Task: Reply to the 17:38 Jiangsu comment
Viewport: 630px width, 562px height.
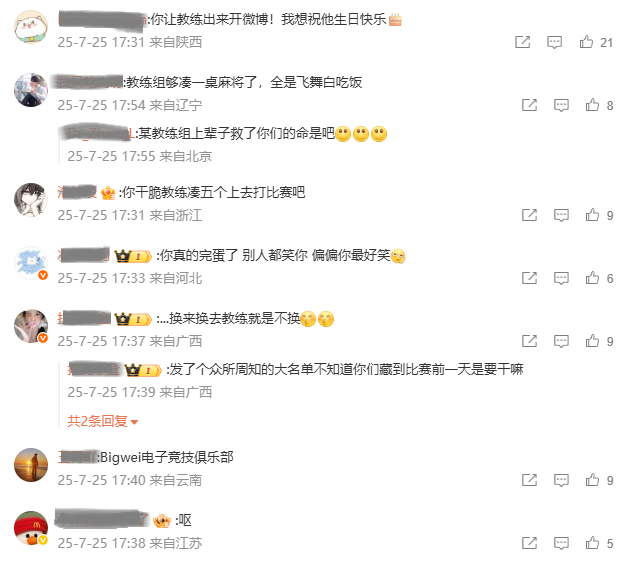Action: pos(561,544)
